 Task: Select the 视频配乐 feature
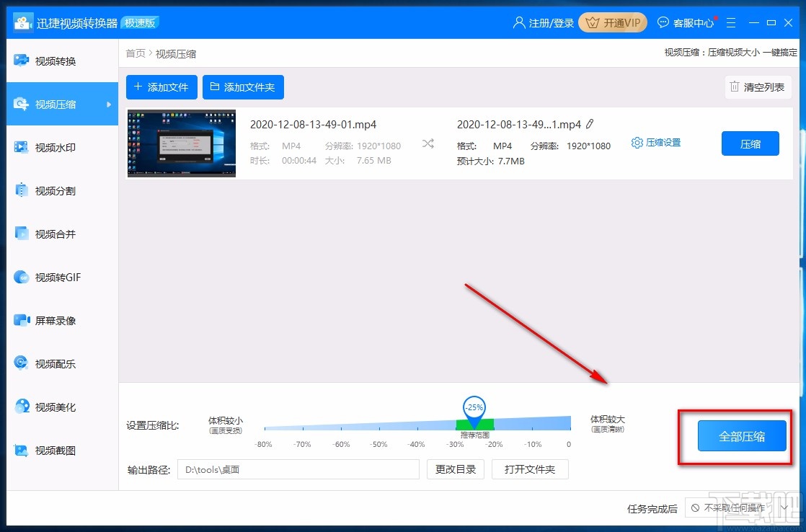pos(56,363)
